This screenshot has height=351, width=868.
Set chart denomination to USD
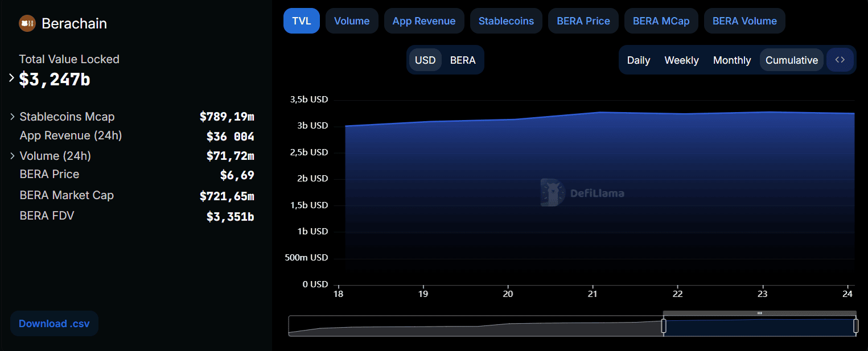point(425,60)
